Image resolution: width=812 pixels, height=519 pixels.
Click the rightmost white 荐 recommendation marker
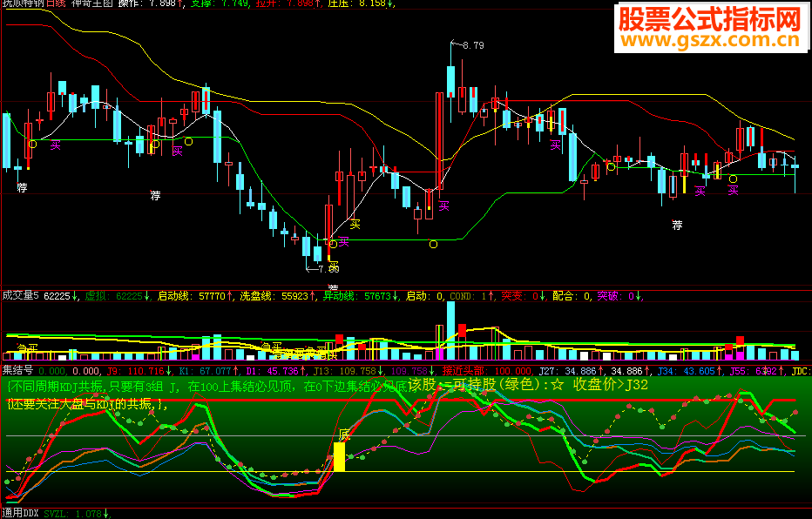point(677,226)
